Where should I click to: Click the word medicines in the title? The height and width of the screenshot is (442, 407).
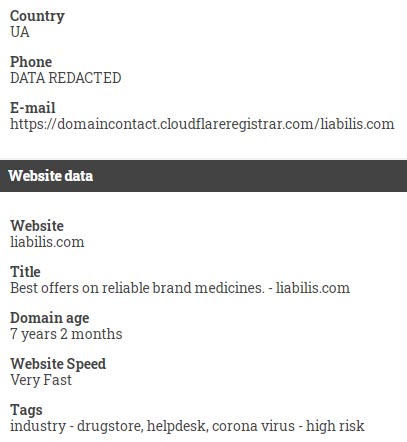coord(230,288)
